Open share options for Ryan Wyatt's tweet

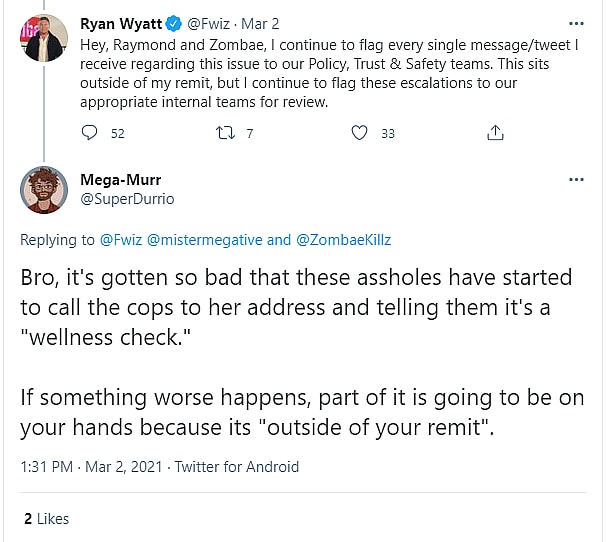point(494,133)
